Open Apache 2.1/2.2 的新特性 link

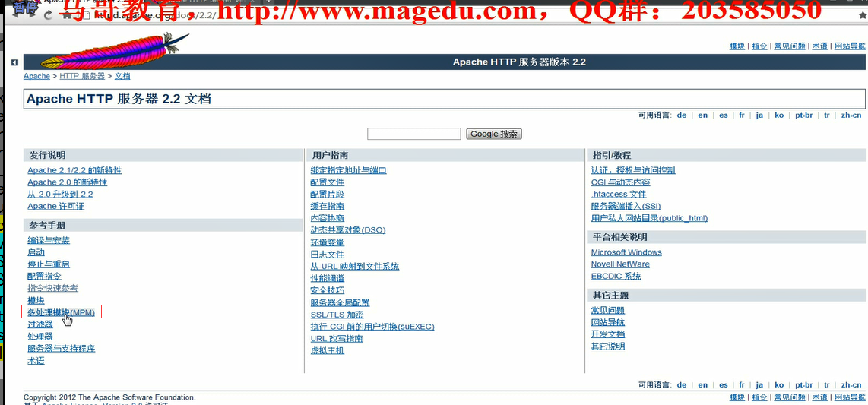coord(74,170)
